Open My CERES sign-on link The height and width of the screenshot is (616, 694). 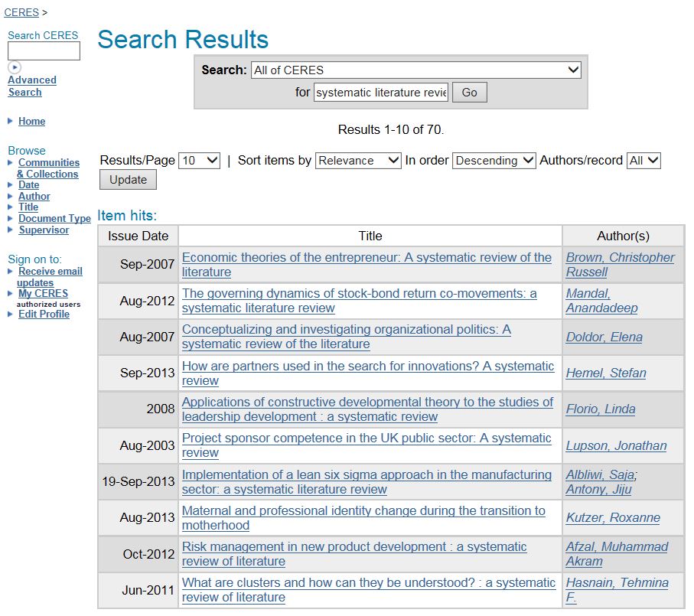43,293
